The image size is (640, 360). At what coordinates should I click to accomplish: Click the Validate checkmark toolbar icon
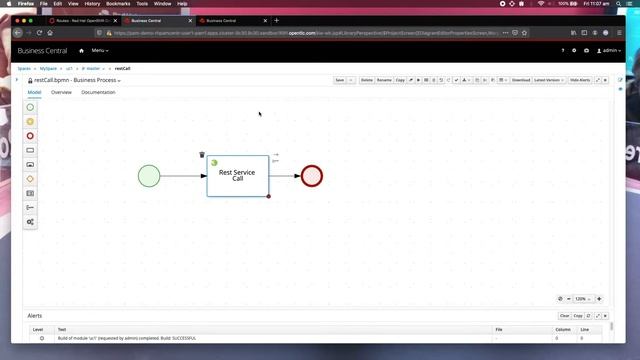point(456,80)
